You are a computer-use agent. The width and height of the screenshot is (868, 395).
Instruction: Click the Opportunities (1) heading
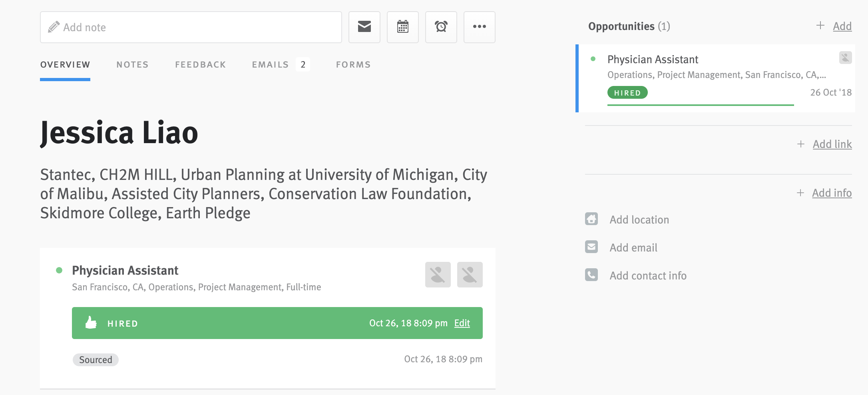629,26
